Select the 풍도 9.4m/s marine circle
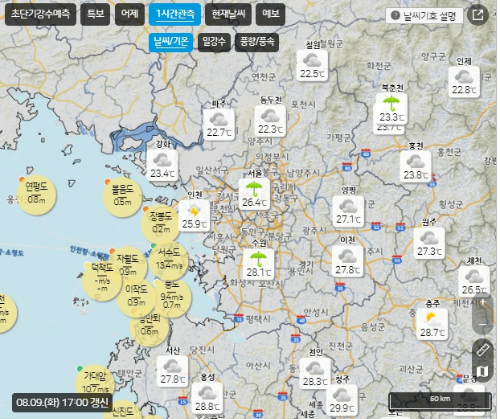Viewport: 500px width, 419px height. coord(172,298)
